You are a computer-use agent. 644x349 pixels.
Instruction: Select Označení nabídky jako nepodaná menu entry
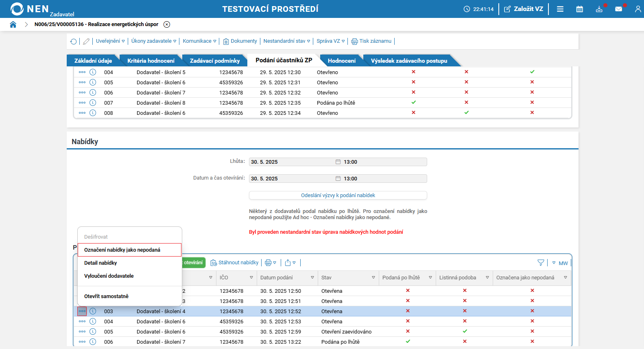[x=122, y=250]
